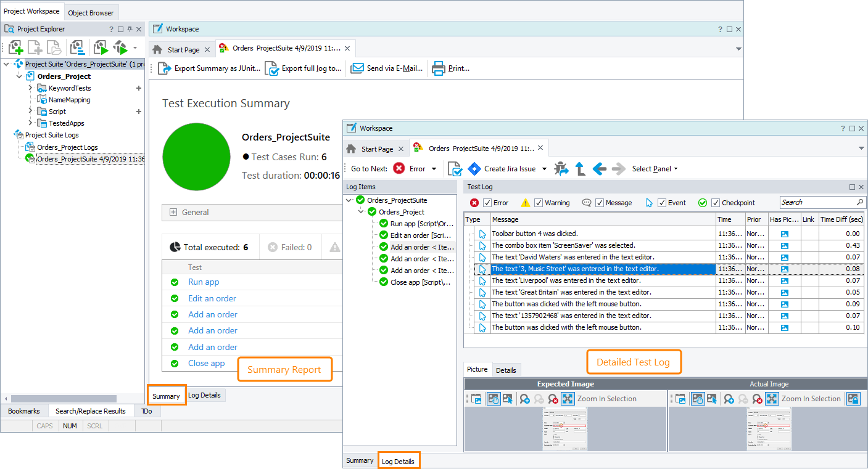Click the red Error icon beside Go to Next
Image resolution: width=868 pixels, height=469 pixels.
[399, 168]
